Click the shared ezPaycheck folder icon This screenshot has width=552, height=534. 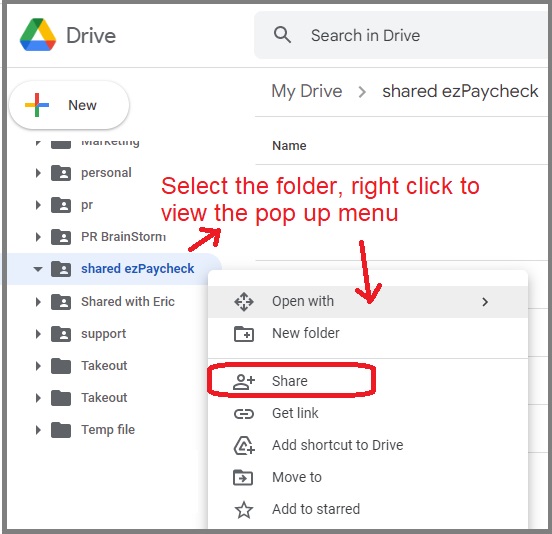click(x=61, y=269)
